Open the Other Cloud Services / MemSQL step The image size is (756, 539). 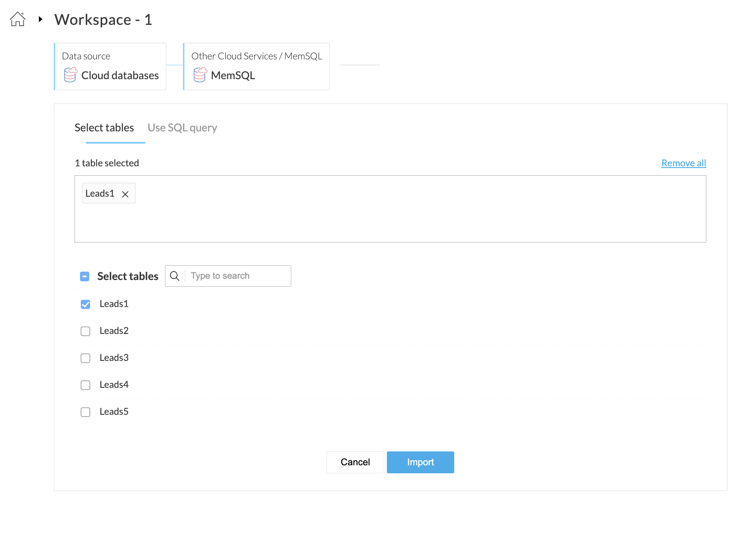click(256, 67)
